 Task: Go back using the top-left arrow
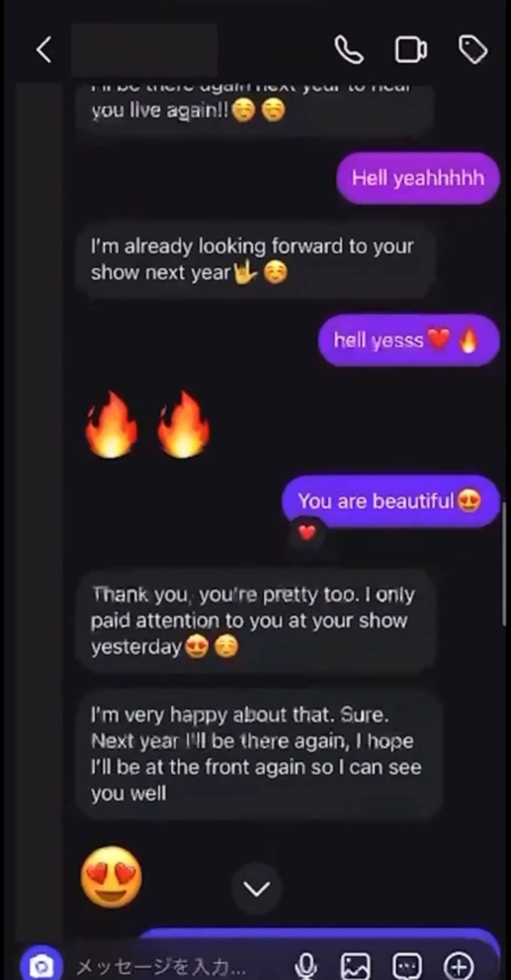click(44, 50)
